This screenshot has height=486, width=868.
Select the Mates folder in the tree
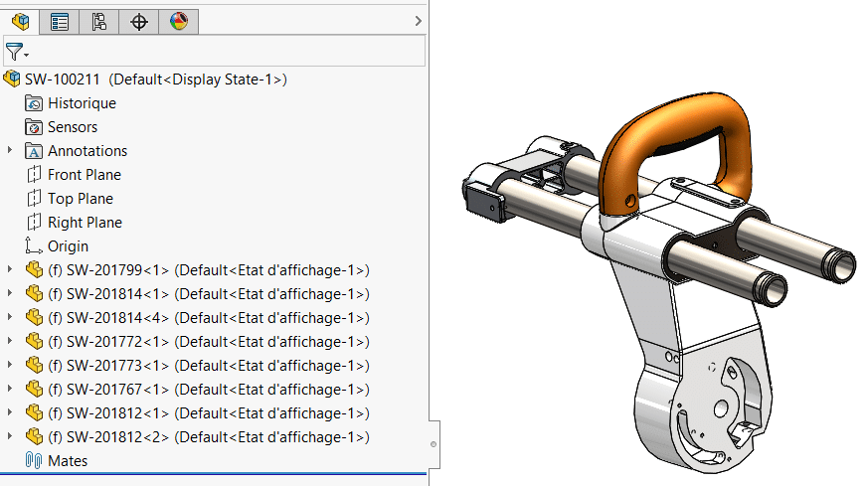coord(68,460)
